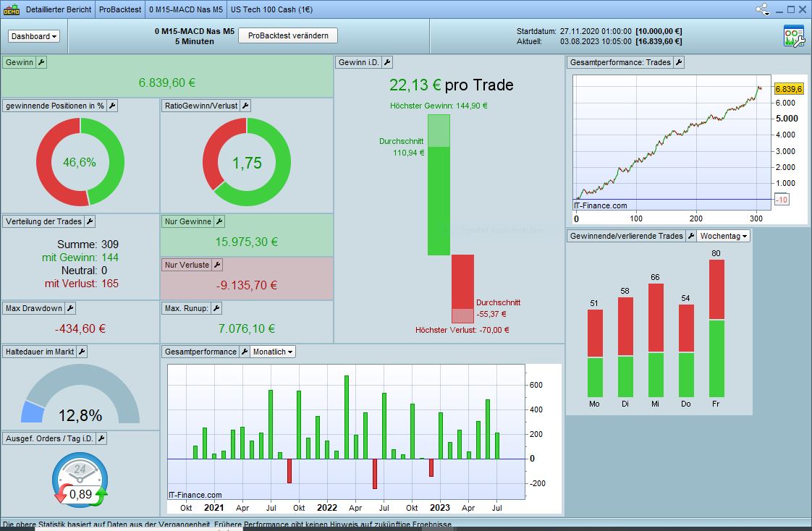The width and height of the screenshot is (812, 531).
Task: Open the Wochentag grouping dropdown
Action: pyautogui.click(x=724, y=237)
